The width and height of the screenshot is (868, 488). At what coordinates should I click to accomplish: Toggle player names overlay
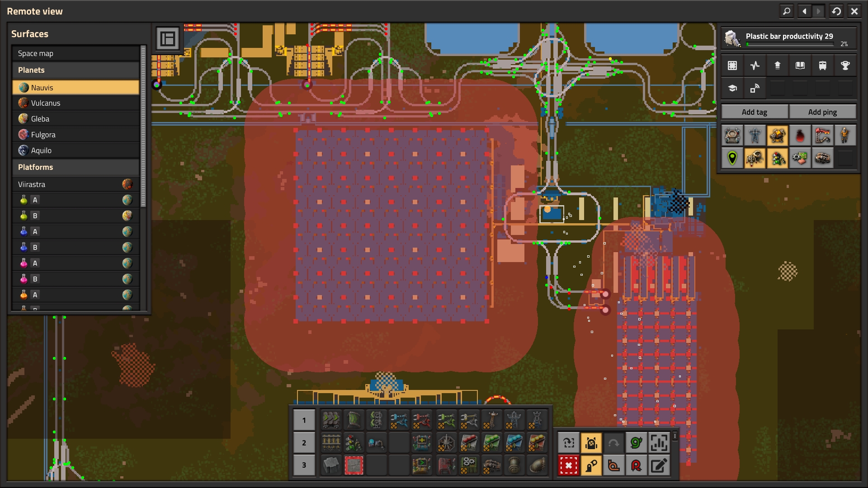[x=845, y=136]
